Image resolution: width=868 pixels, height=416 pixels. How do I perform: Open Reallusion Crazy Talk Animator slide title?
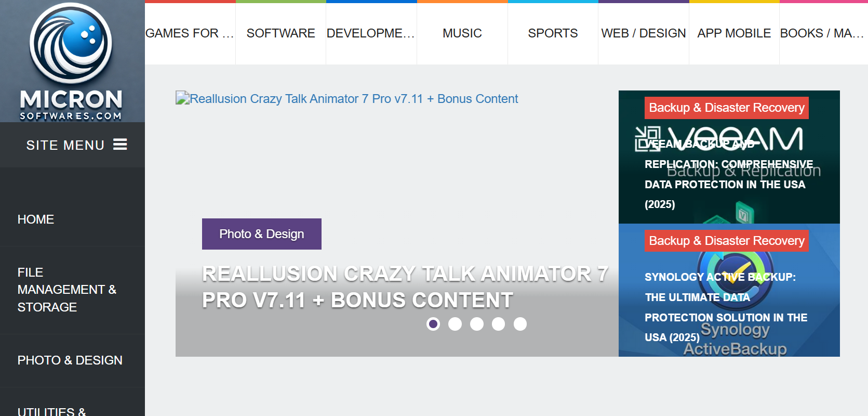point(405,287)
